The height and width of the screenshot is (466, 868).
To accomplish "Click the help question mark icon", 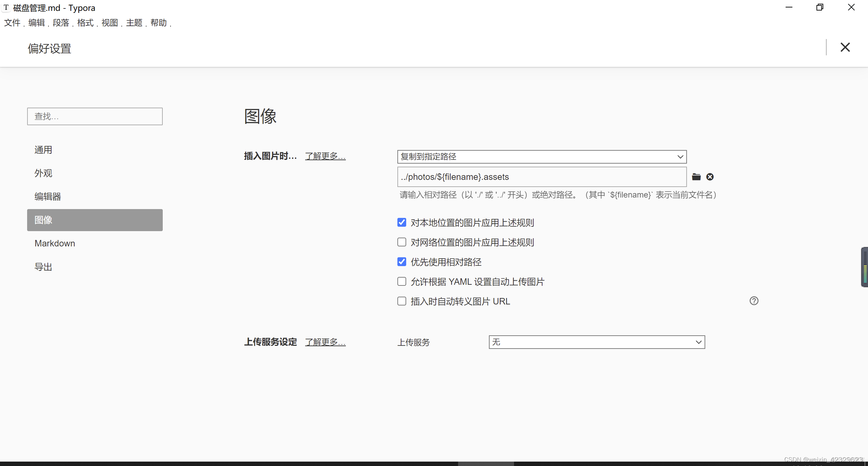I will coord(754,301).
